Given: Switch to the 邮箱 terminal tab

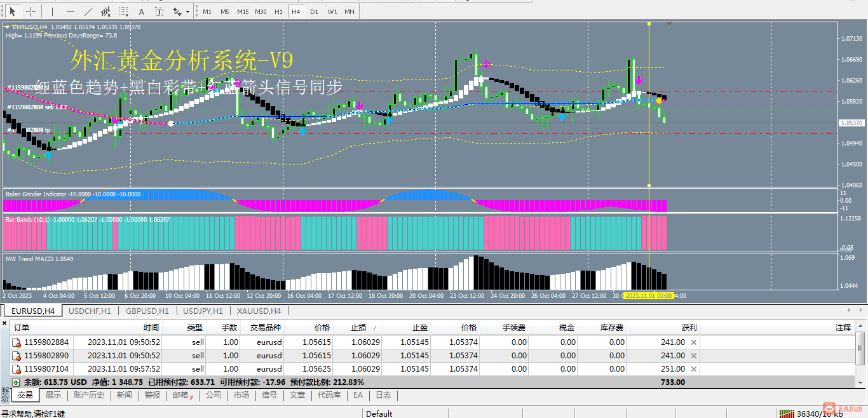Looking at the screenshot, I should 182,395.
